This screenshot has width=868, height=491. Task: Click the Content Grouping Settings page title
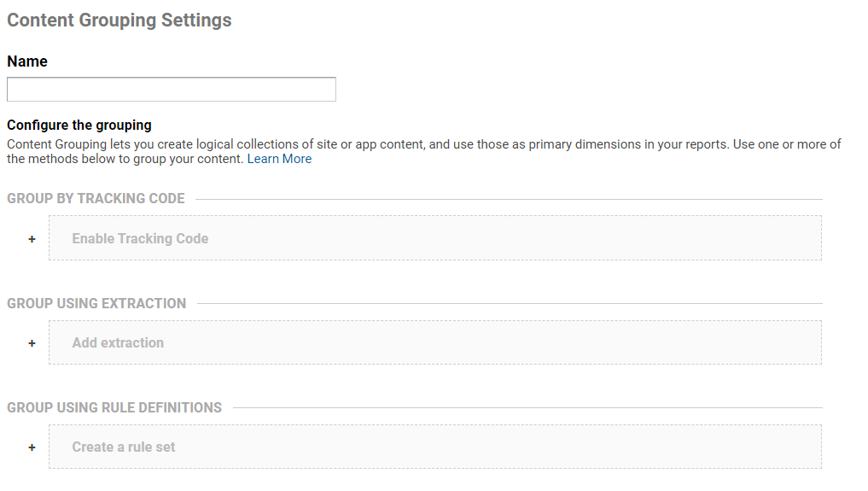(119, 20)
